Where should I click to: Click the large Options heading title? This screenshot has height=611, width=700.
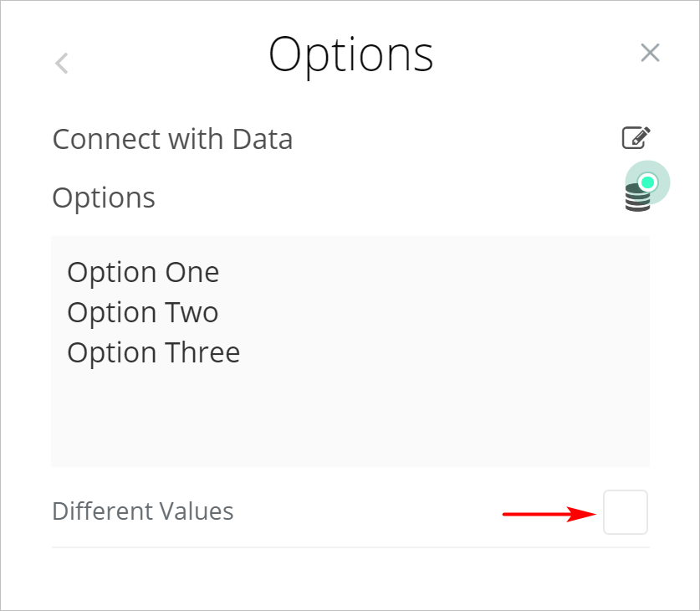[x=350, y=55]
